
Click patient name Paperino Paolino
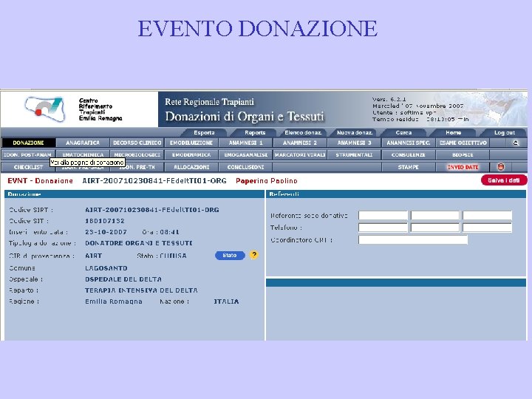click(267, 181)
